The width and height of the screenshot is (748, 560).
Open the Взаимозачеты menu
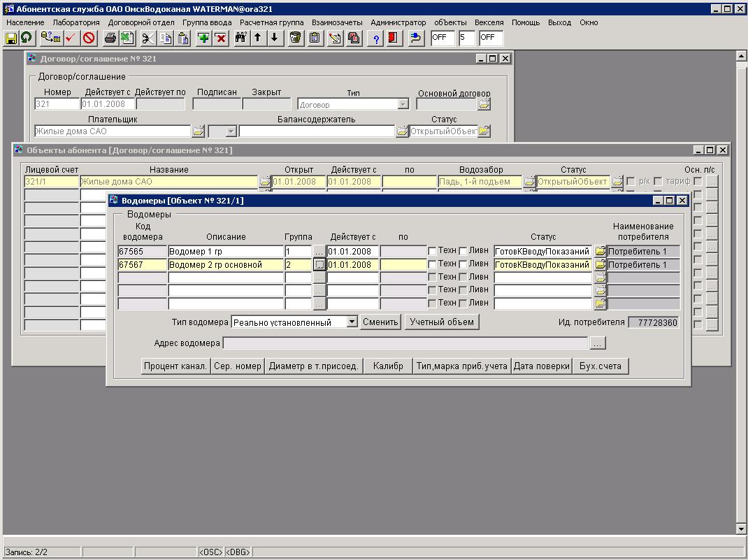[337, 22]
